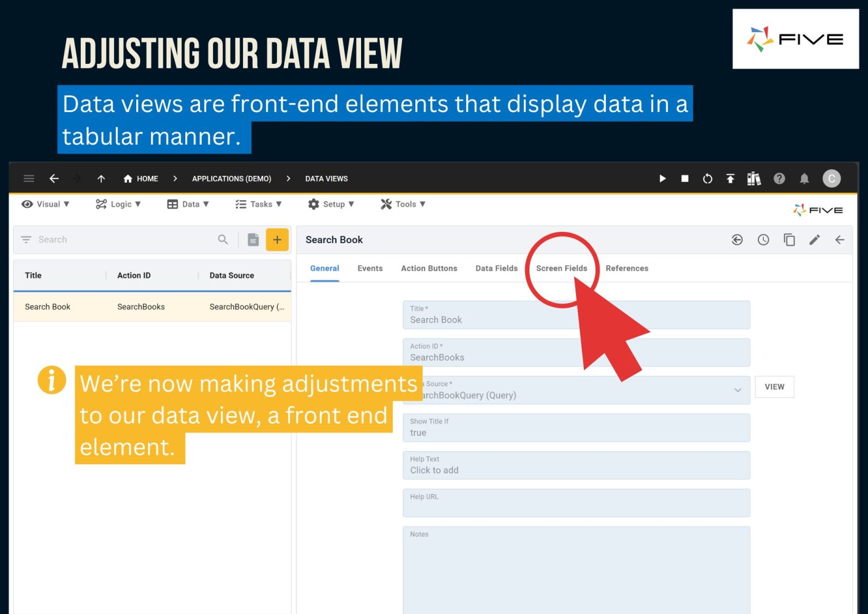Open the Data Source dropdown arrow
The height and width of the screenshot is (614, 868).
click(x=737, y=390)
